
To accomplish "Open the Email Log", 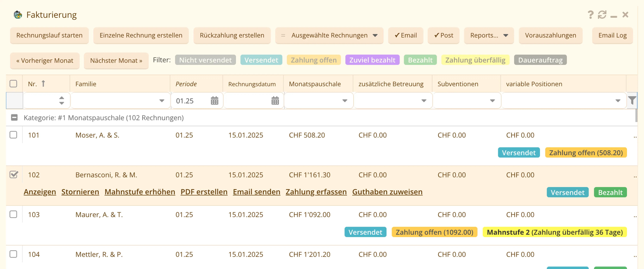I will [x=612, y=35].
